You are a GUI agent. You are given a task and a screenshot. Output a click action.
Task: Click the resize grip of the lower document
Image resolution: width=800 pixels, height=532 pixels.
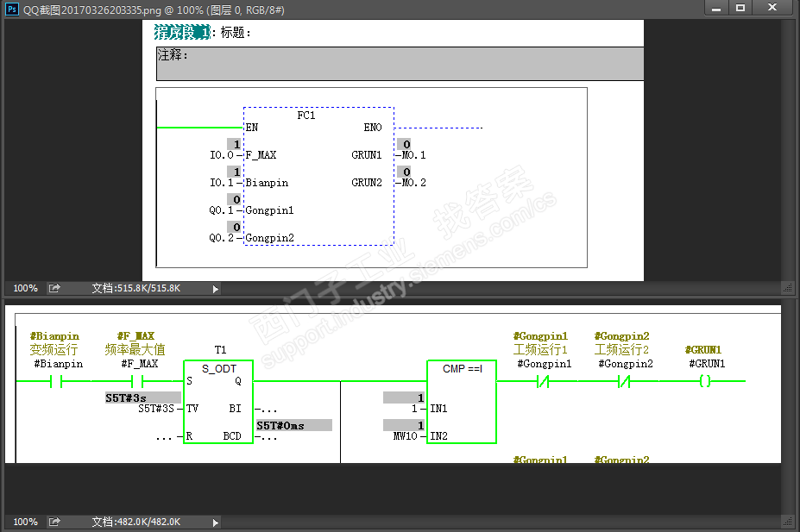(788, 522)
